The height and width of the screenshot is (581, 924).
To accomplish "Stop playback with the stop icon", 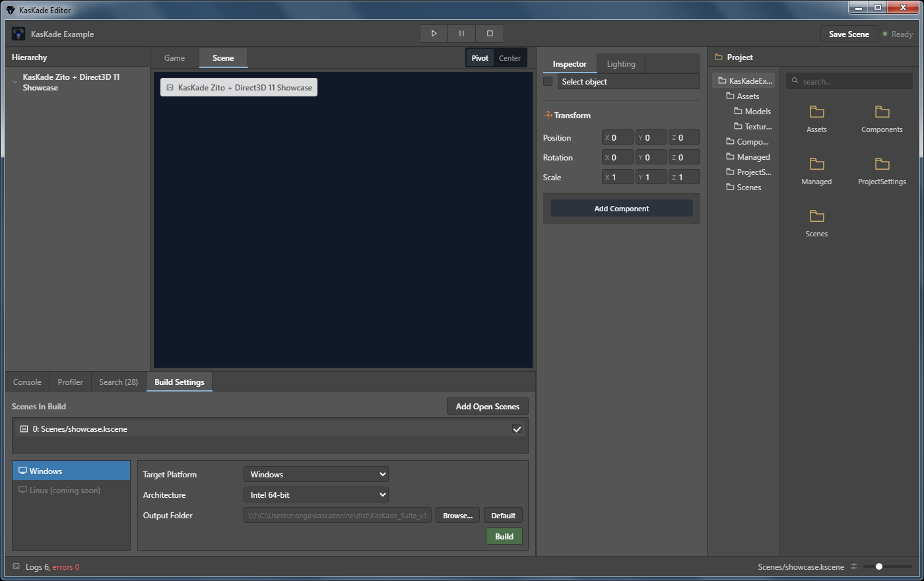I will [490, 34].
